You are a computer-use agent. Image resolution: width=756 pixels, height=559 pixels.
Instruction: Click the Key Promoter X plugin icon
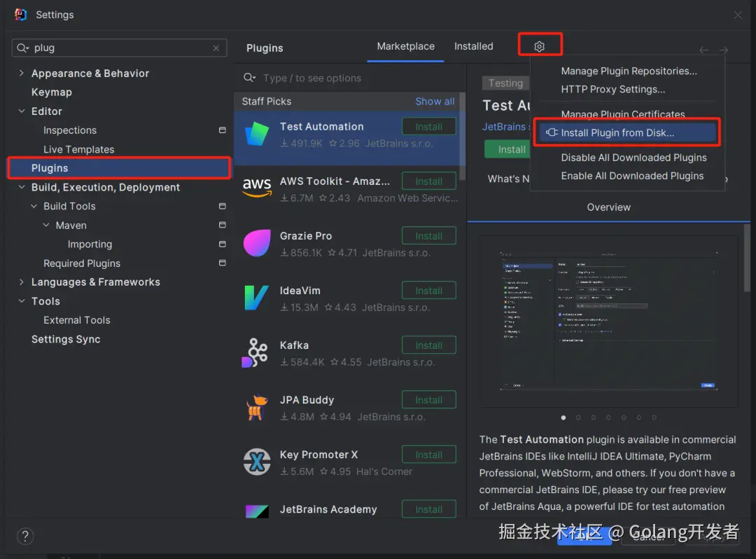point(257,462)
